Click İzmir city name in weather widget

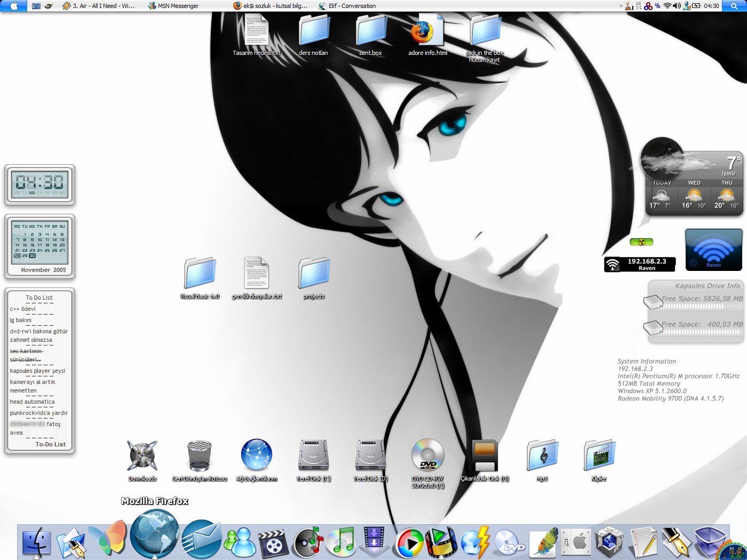pos(729,173)
